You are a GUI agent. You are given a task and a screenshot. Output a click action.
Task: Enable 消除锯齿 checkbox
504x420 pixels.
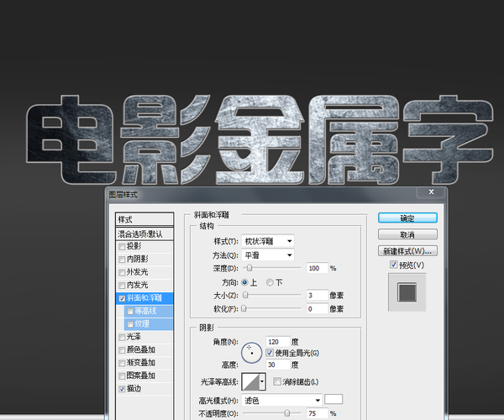277,381
